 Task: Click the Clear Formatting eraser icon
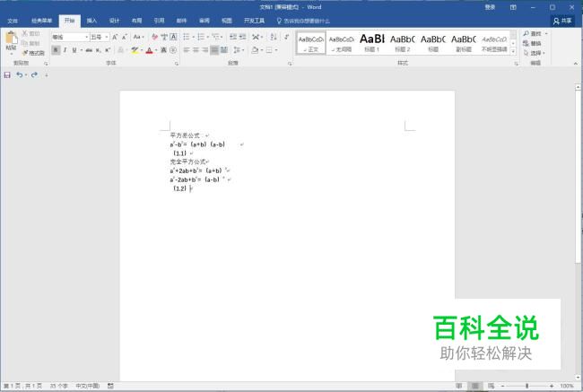tap(154, 37)
